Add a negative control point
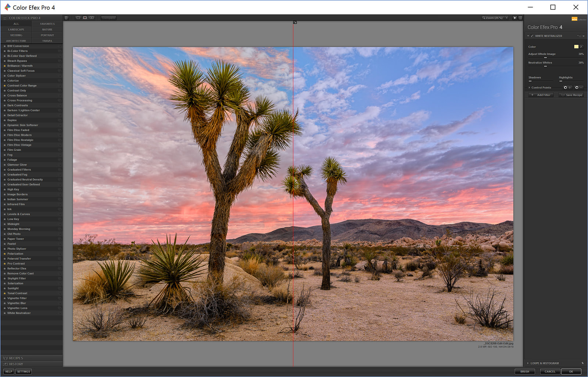The image size is (588, 377). pyautogui.click(x=579, y=87)
